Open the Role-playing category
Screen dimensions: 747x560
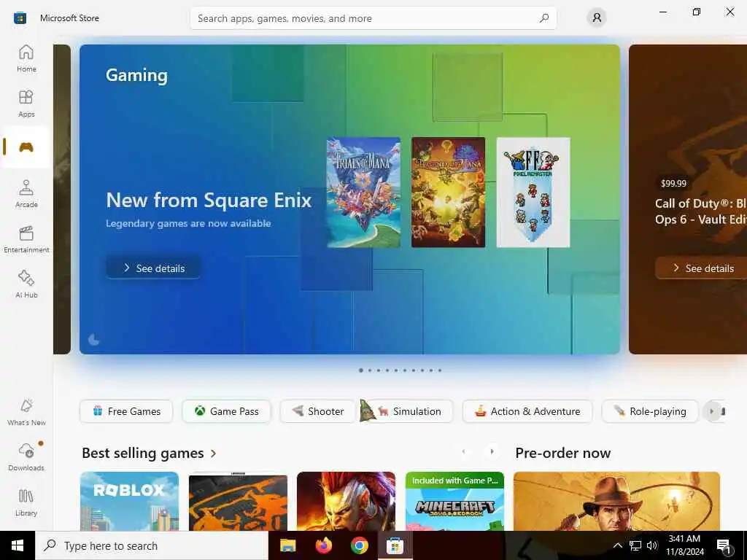[650, 411]
